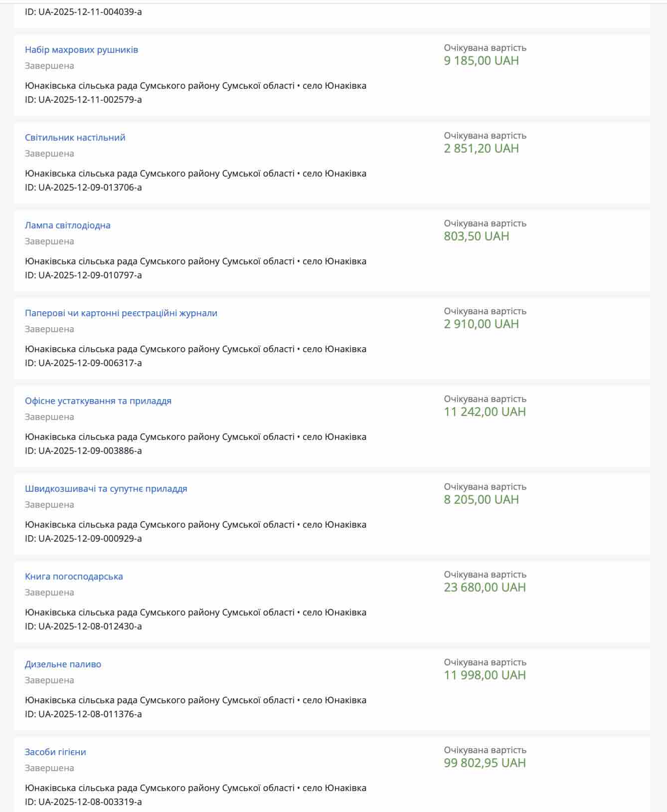The image size is (667, 812).
Task: Click the 9 185,00 UAH expected value
Action: click(x=481, y=61)
